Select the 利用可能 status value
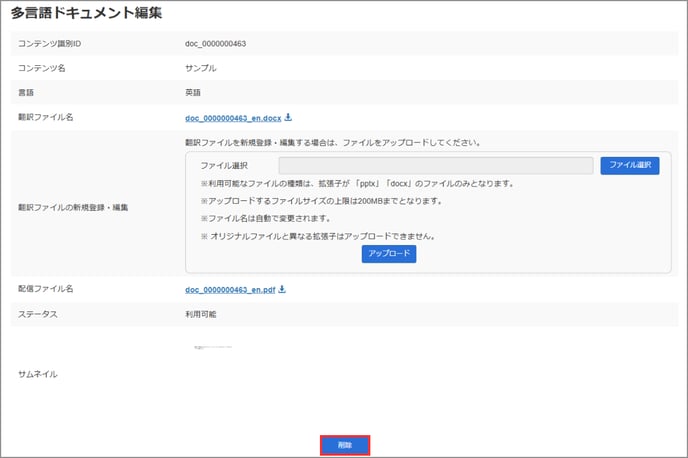Screen dimensions: 688x458 pyautogui.click(x=201, y=314)
